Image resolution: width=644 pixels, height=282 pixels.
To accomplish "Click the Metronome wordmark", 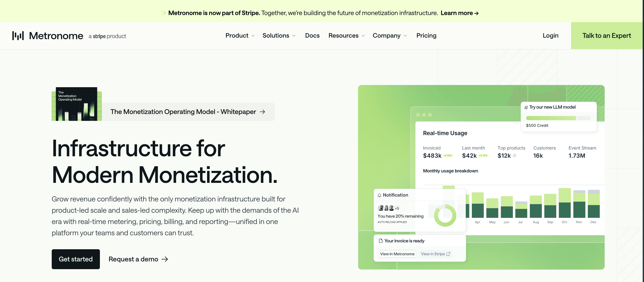I will click(x=56, y=36).
